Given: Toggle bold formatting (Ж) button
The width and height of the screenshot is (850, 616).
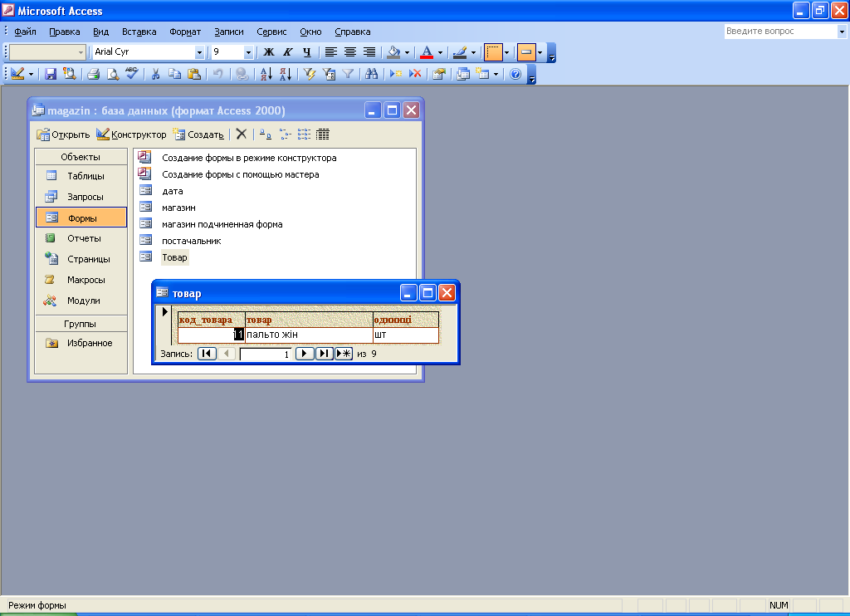Looking at the screenshot, I should pos(269,52).
